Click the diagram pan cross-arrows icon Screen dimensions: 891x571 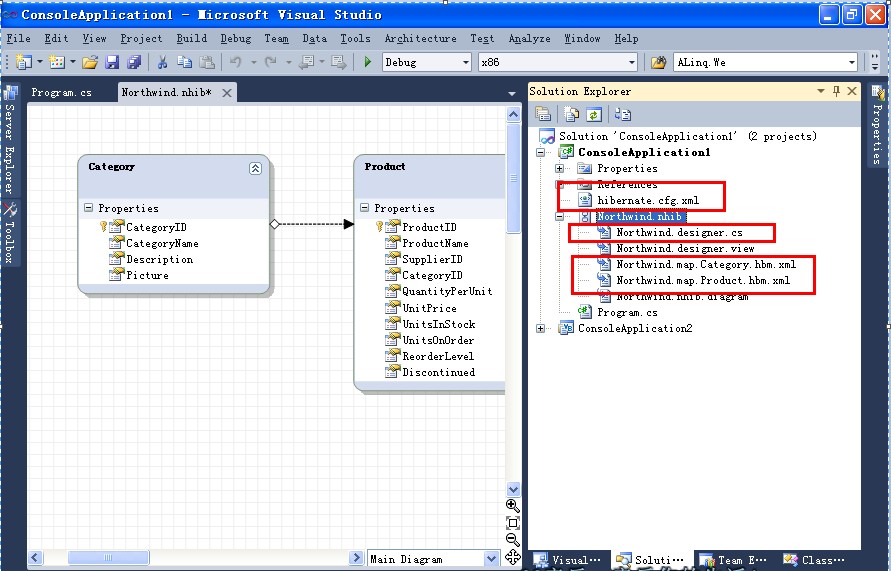[x=513, y=557]
